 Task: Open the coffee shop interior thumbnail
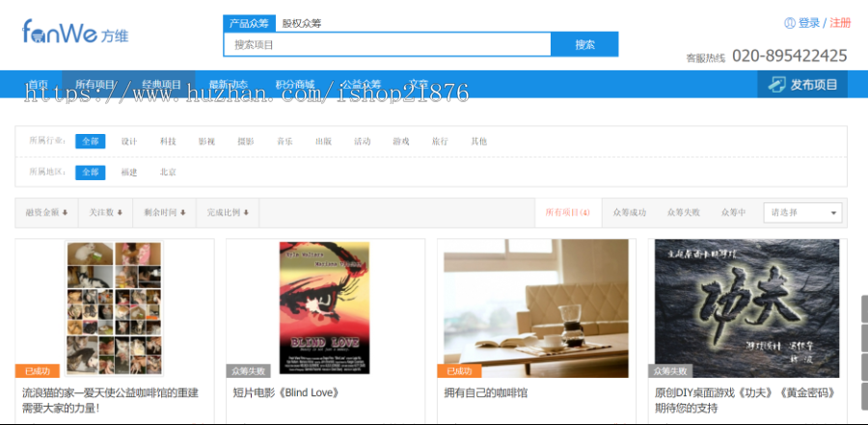click(x=536, y=308)
